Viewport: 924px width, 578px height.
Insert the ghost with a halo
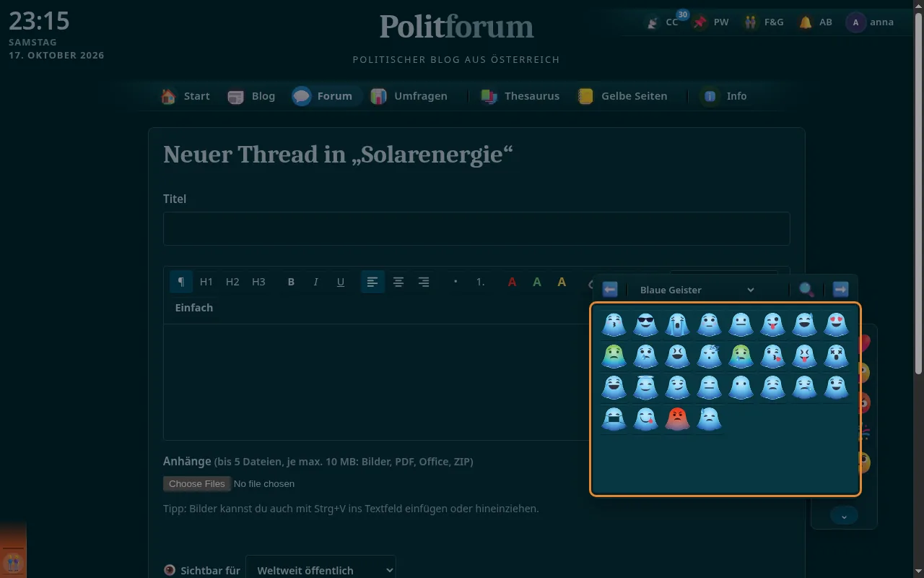tap(645, 387)
